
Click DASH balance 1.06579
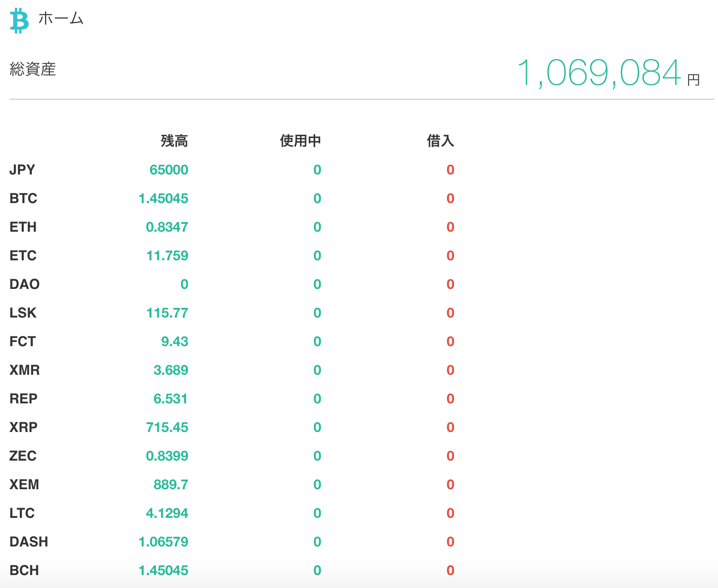point(163,541)
